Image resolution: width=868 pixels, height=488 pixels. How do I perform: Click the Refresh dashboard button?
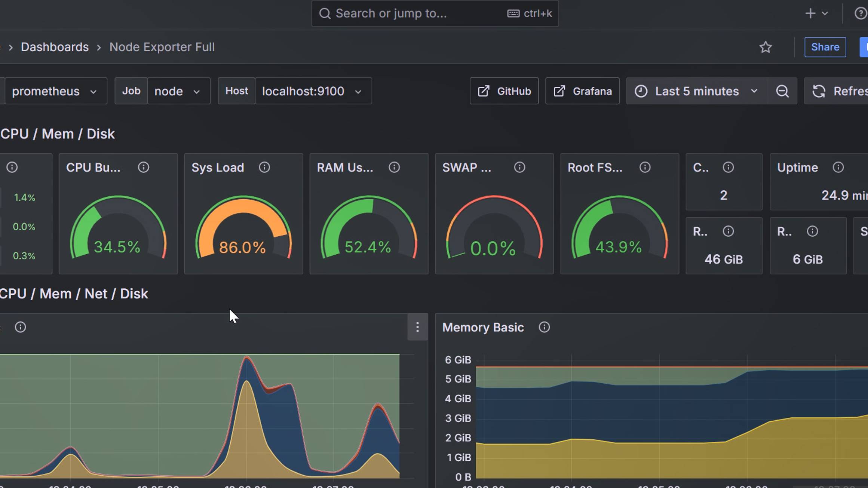838,90
